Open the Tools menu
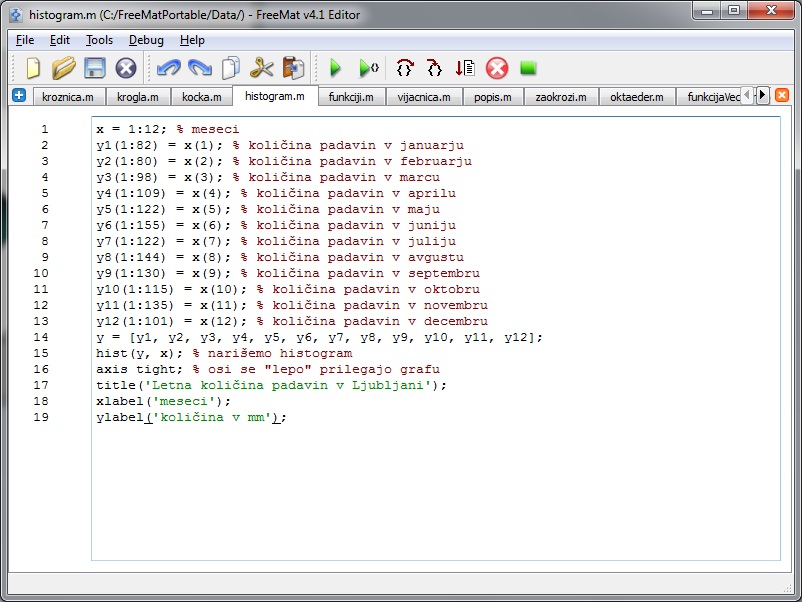Image resolution: width=802 pixels, height=602 pixels. tap(99, 40)
